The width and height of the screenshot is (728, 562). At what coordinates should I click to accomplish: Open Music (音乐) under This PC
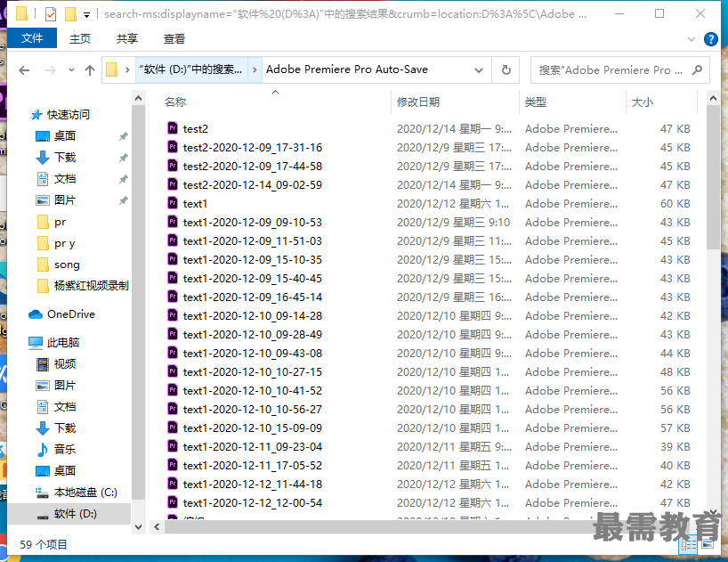(x=65, y=449)
